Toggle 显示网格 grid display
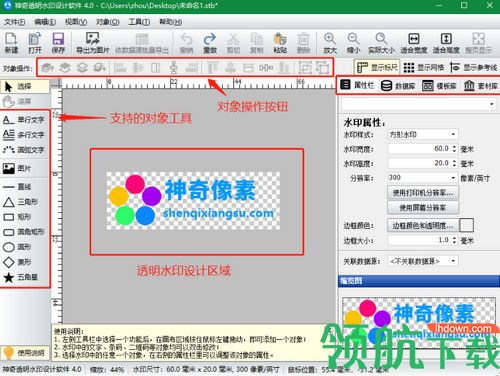The width and height of the screenshot is (500, 376). click(x=424, y=67)
